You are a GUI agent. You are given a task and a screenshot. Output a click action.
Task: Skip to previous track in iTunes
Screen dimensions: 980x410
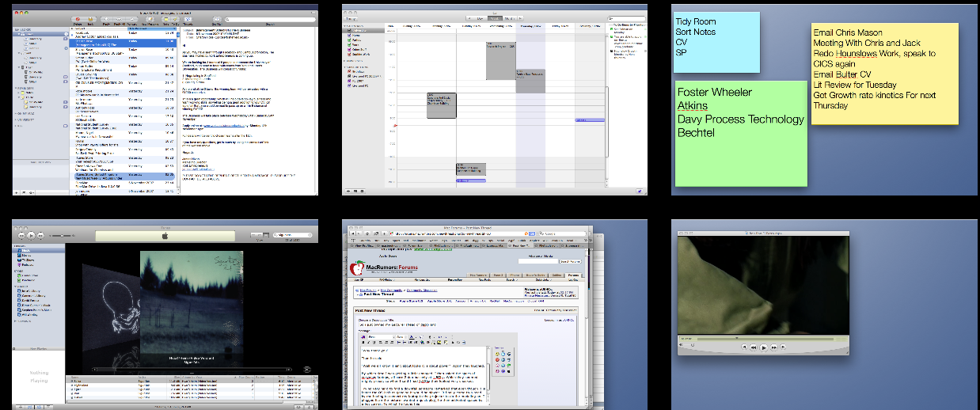pos(21,235)
